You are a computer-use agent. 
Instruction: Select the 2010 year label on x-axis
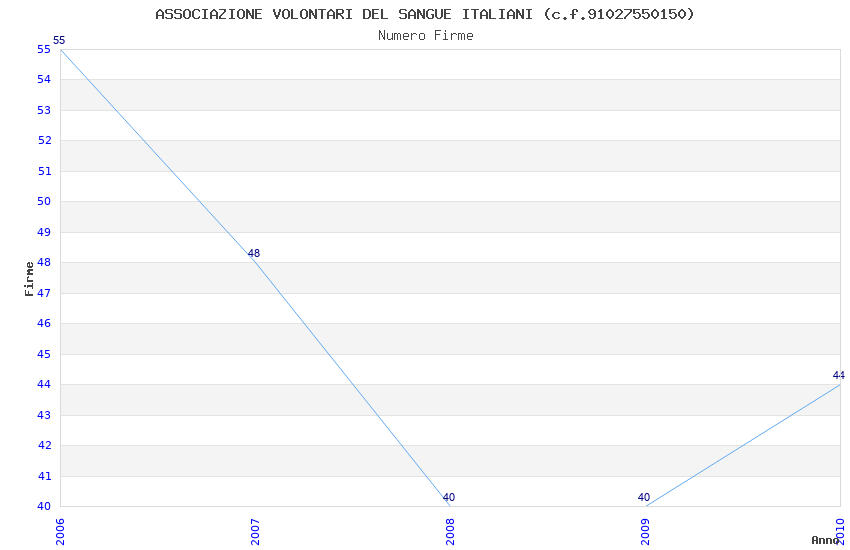(x=840, y=532)
